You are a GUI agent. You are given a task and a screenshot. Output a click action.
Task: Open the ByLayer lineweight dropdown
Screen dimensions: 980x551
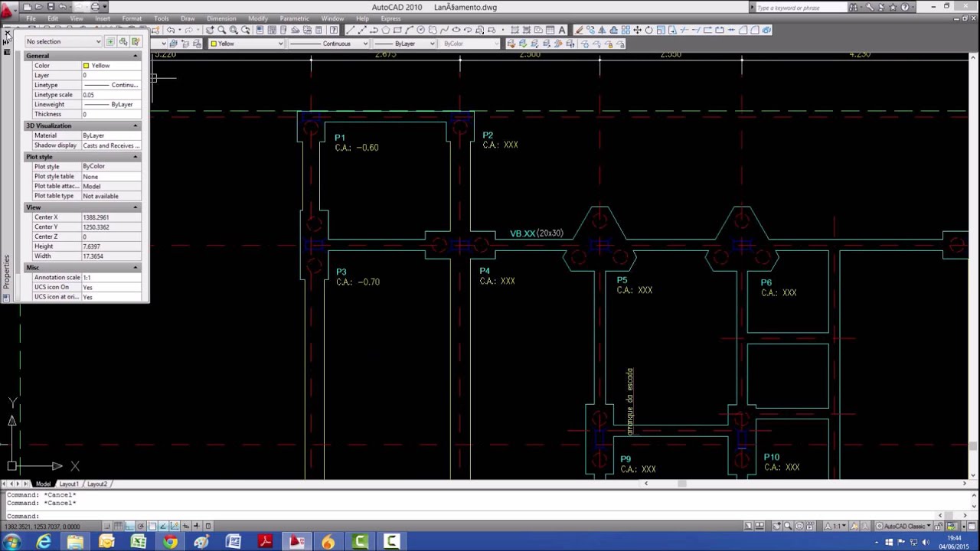pos(406,44)
